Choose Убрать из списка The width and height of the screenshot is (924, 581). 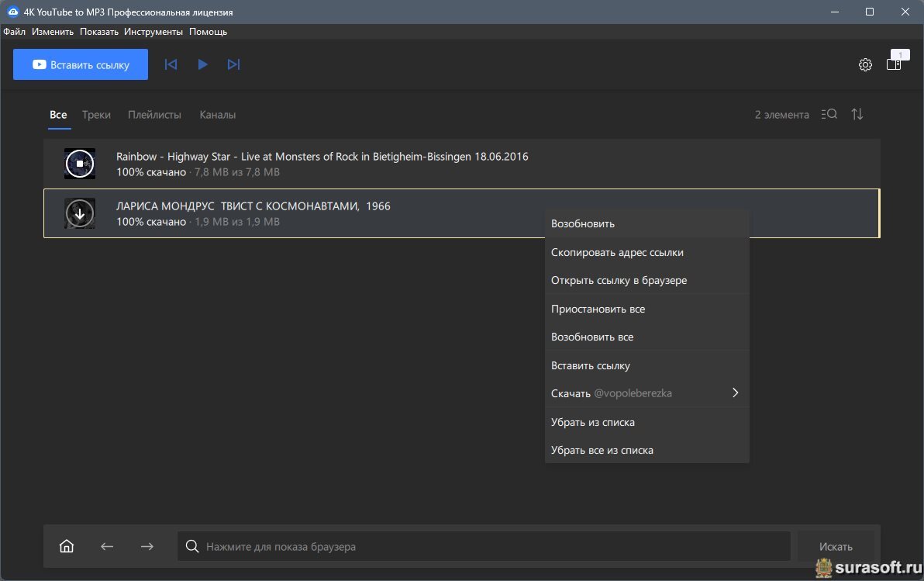coord(647,422)
